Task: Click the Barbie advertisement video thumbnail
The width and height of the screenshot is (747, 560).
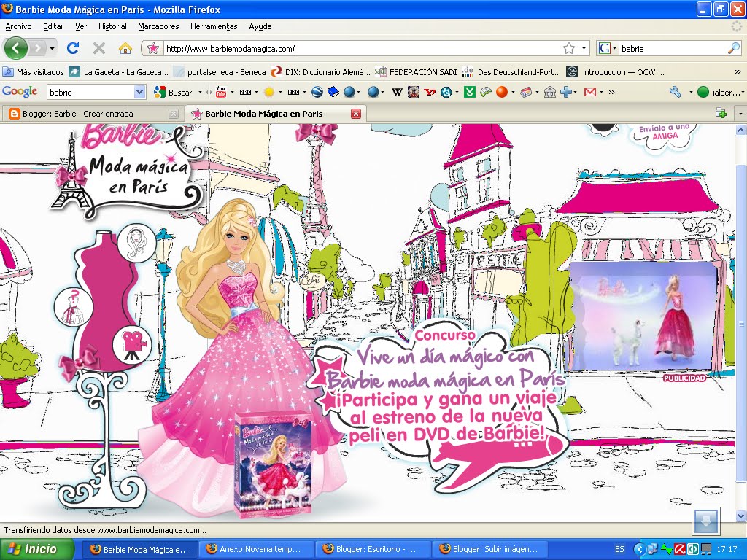Action: tap(644, 316)
